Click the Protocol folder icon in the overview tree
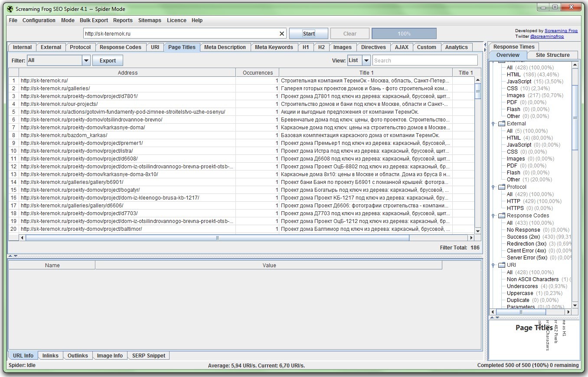This screenshot has height=377, width=588. (x=501, y=187)
